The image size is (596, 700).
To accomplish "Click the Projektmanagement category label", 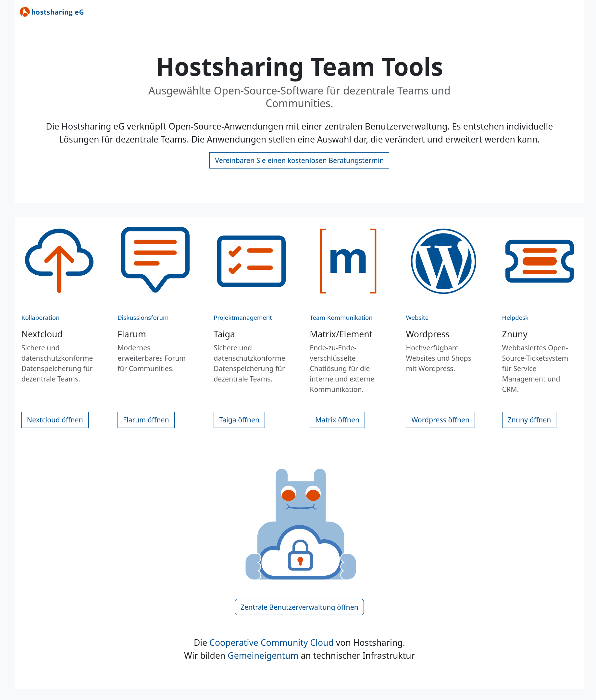I will point(242,318).
